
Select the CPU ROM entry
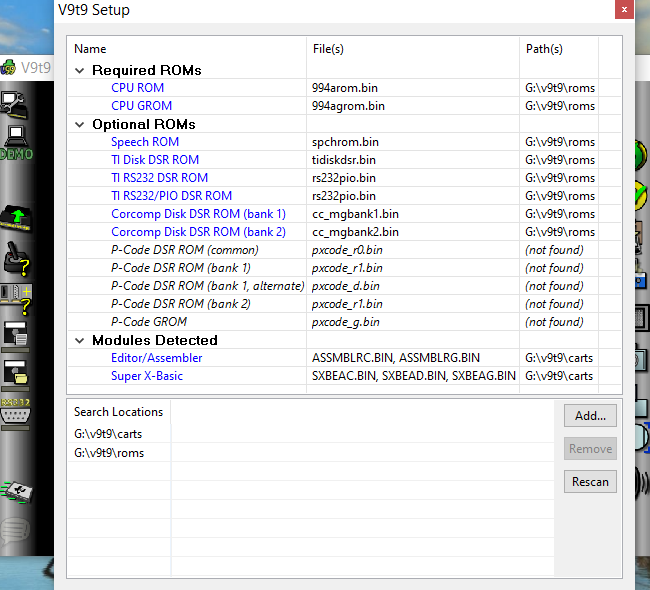coord(137,88)
